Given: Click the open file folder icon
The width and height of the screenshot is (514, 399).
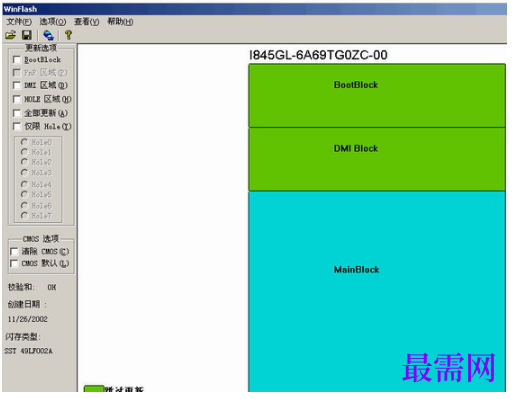Looking at the screenshot, I should 10,35.
